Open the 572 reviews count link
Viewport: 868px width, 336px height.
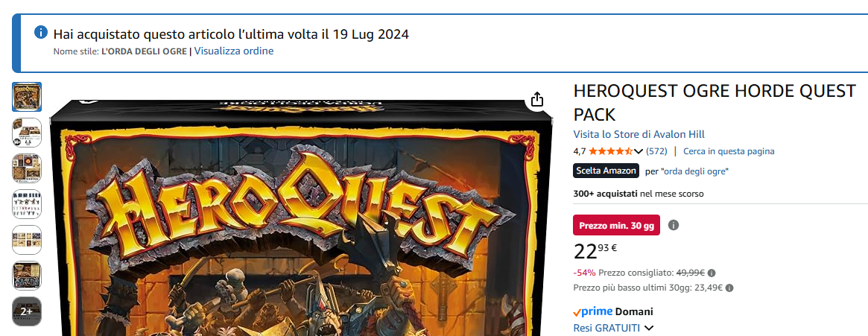tap(656, 151)
